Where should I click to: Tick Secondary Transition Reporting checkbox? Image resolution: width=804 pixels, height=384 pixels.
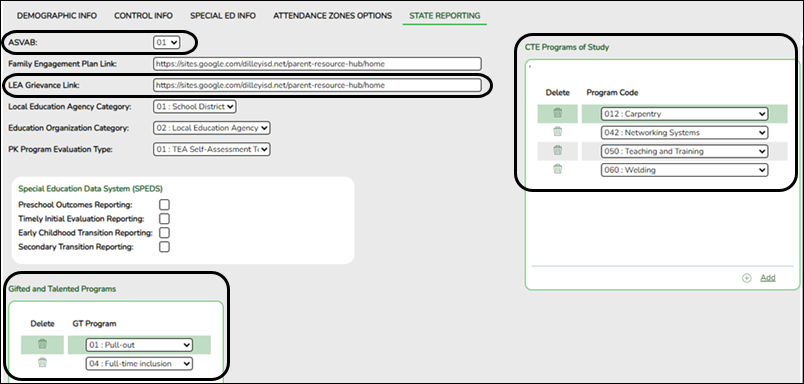click(164, 247)
